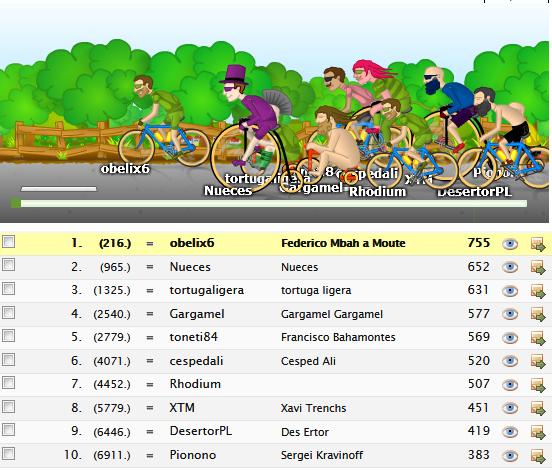Check the box in Rhodium's row
Viewport: 552px width, 470px height.
(x=8, y=383)
